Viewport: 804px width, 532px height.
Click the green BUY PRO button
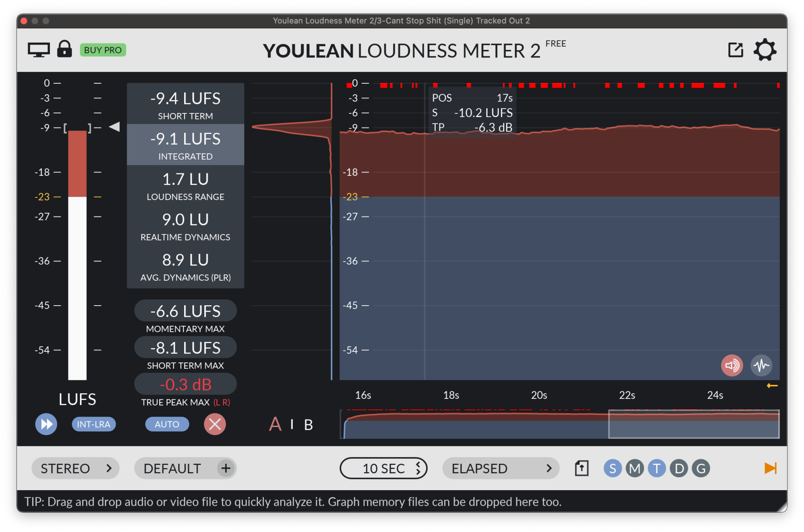pyautogui.click(x=103, y=50)
